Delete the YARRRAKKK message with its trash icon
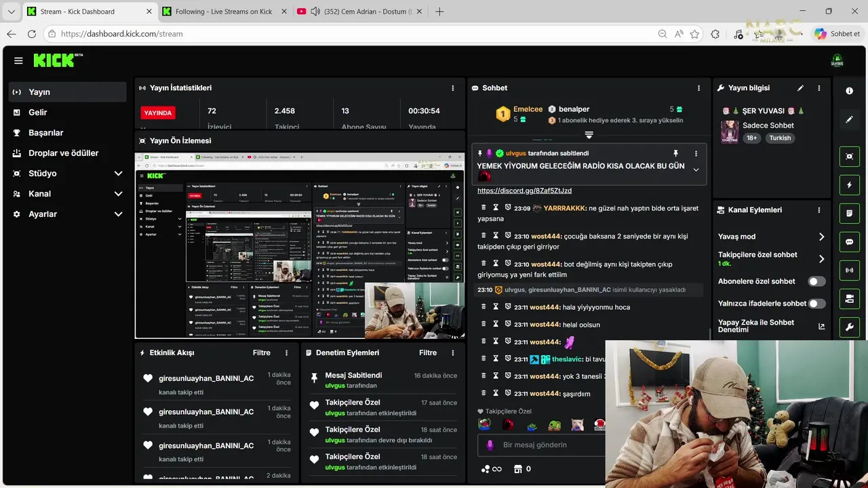Viewport: 868px width, 488px height. pyautogui.click(x=484, y=207)
